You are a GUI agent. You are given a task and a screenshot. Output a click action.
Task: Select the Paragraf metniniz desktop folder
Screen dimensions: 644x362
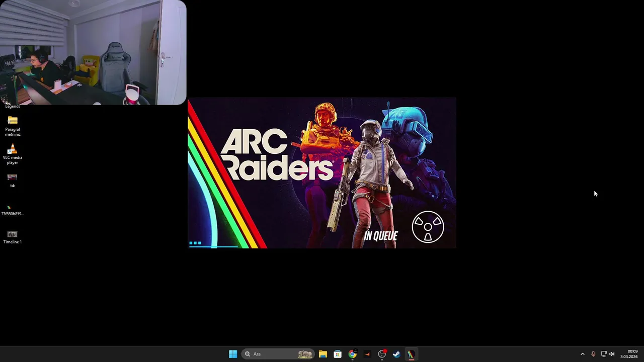pos(13,126)
